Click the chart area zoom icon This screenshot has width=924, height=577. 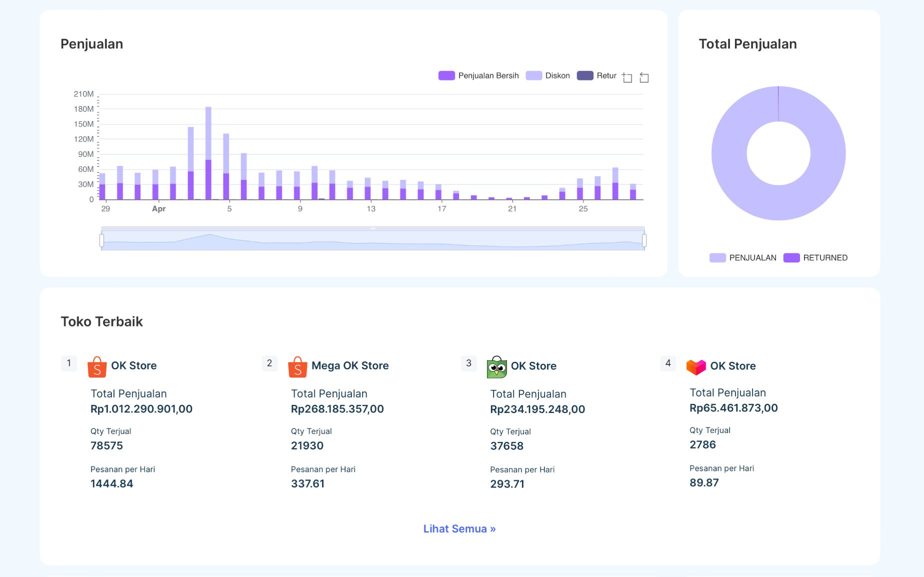click(627, 77)
